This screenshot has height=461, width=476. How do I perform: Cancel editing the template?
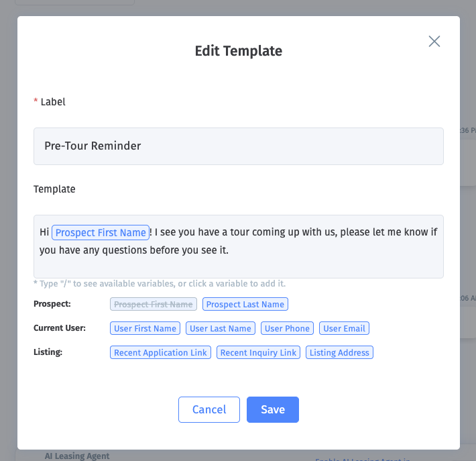209,410
